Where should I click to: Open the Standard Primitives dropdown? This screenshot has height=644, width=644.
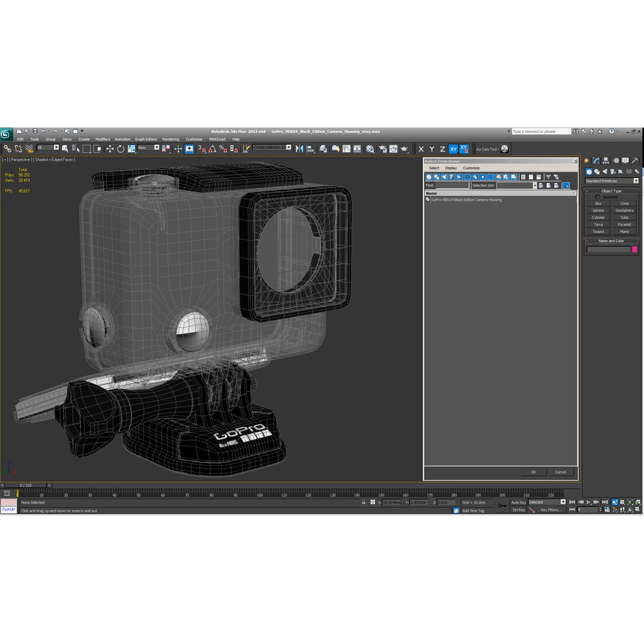pos(612,181)
